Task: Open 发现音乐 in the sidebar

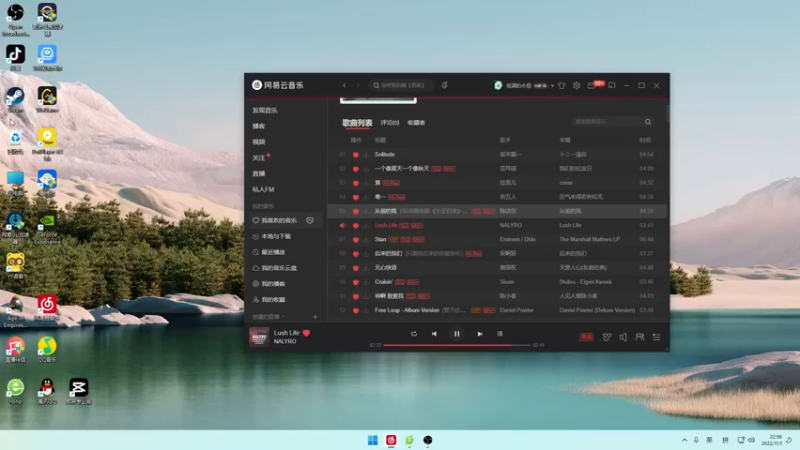Action: (265, 110)
